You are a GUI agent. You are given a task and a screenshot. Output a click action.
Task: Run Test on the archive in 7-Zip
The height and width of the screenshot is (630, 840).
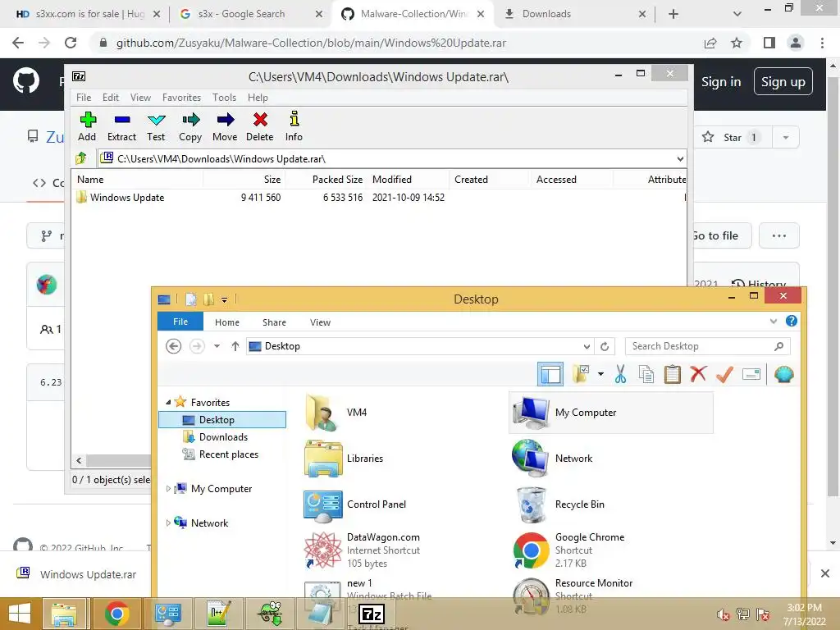(156, 126)
